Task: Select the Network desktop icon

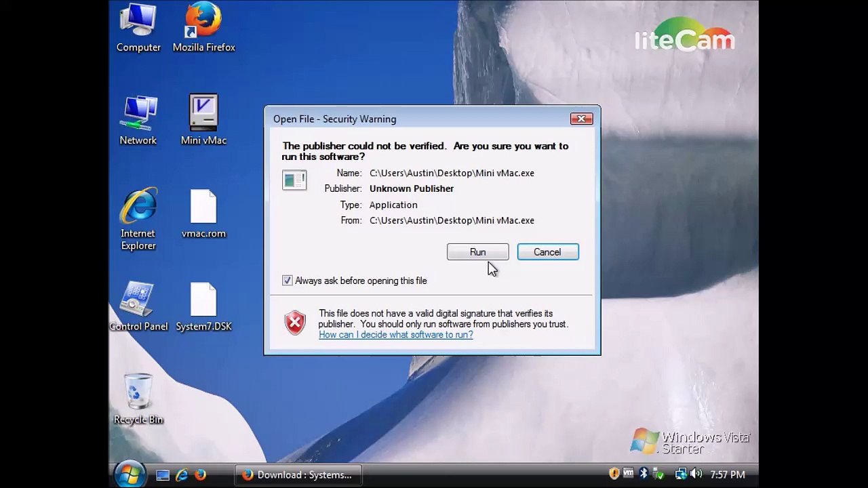Action: click(138, 121)
